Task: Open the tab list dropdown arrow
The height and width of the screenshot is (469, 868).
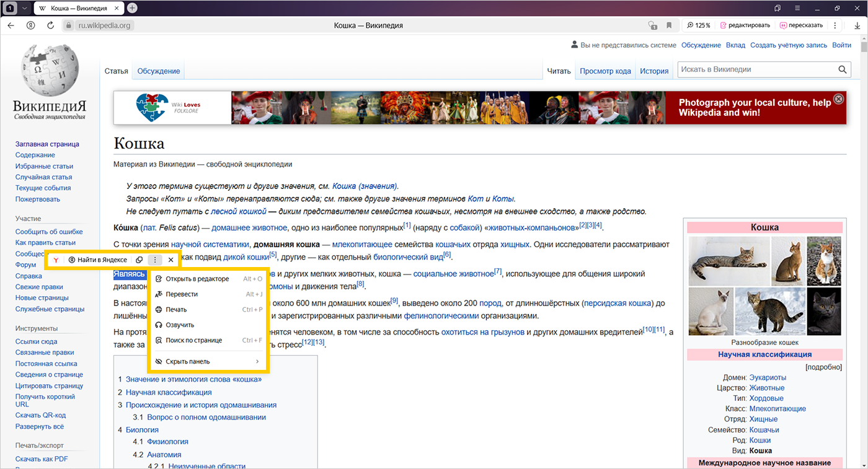Action: [24, 8]
